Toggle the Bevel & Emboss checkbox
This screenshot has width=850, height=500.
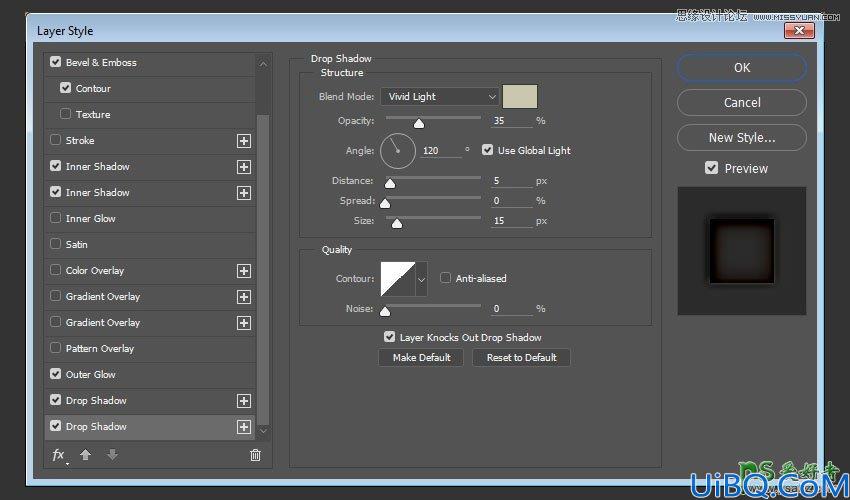[x=55, y=62]
